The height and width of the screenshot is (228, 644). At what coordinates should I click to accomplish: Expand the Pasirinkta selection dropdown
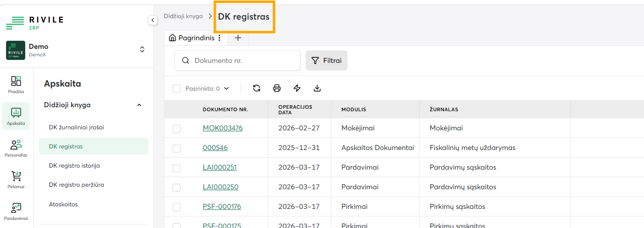point(226,89)
